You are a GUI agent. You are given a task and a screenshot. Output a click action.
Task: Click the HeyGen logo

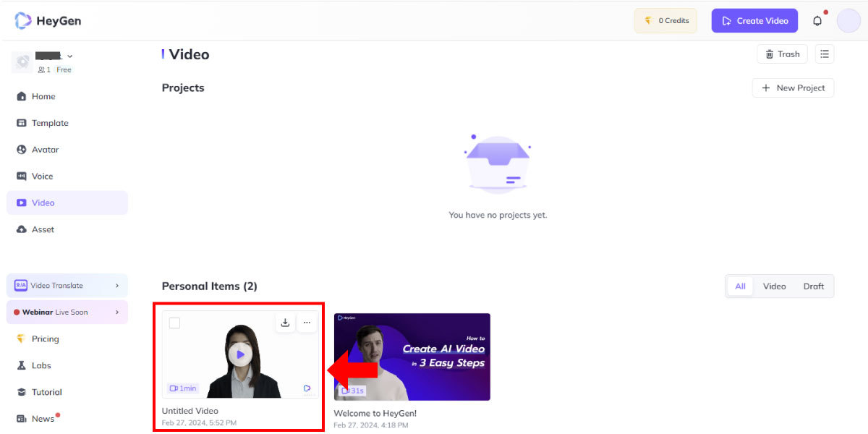(x=48, y=21)
